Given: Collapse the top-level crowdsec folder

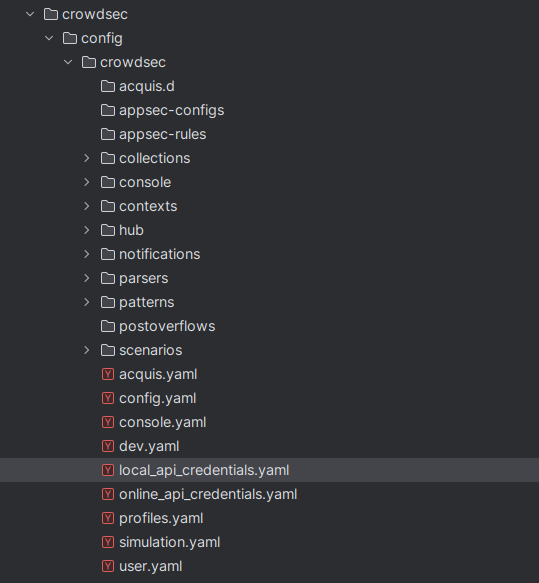Looking at the screenshot, I should (x=30, y=14).
